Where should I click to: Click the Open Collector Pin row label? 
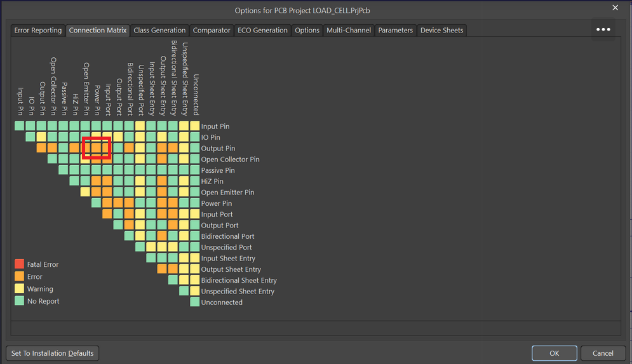pos(230,159)
